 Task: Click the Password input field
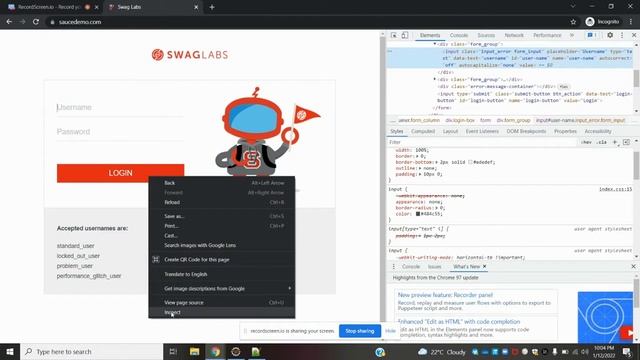click(120, 131)
